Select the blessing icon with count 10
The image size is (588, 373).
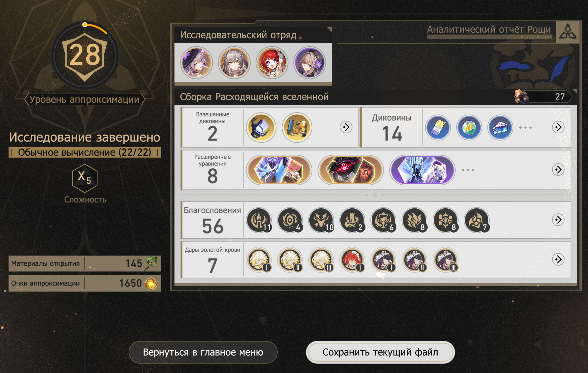click(x=321, y=220)
